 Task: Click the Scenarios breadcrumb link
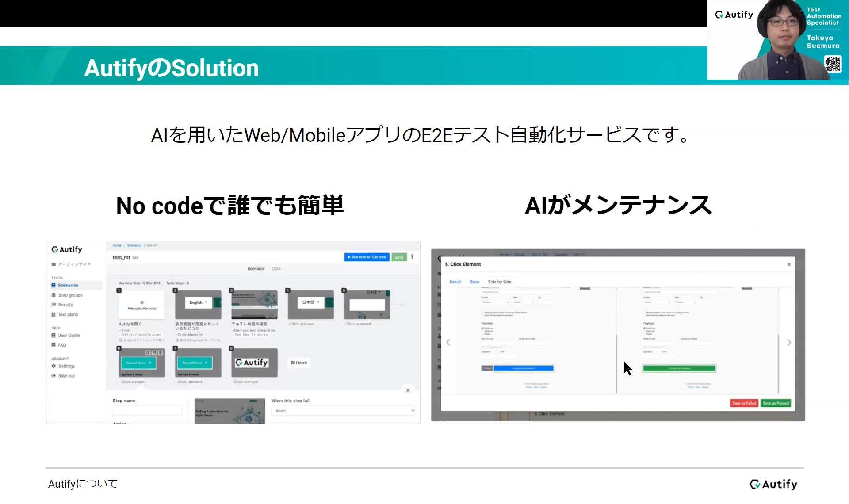click(x=134, y=245)
